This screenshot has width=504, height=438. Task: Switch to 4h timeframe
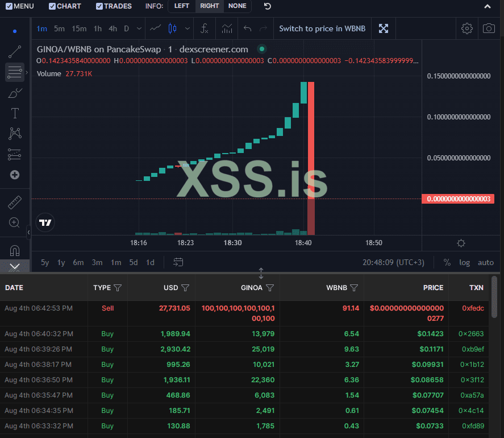[113, 28]
